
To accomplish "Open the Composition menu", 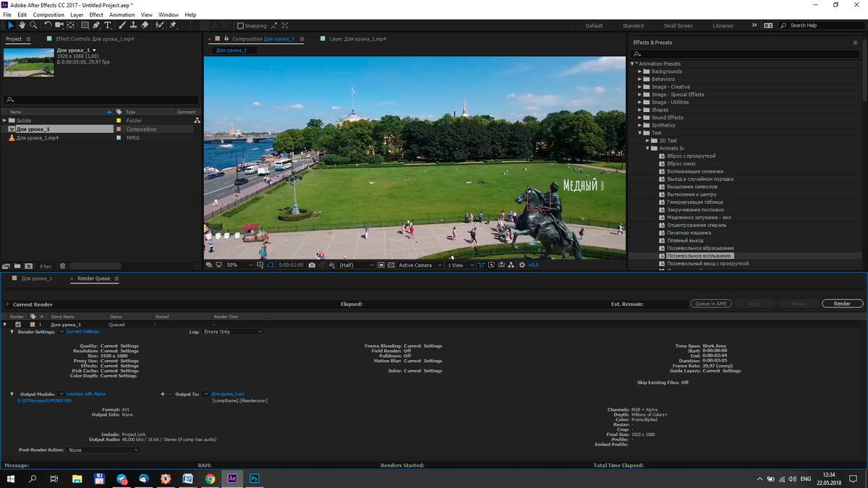I will [48, 14].
